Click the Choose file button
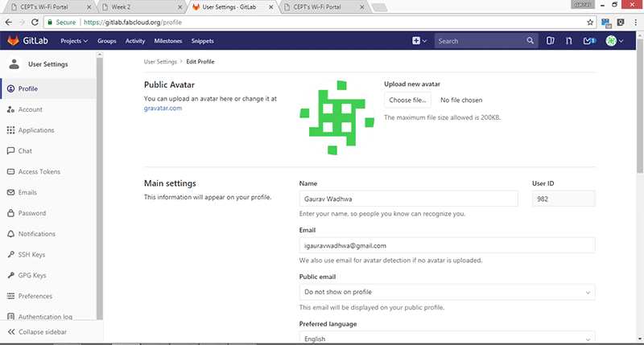 click(x=407, y=101)
